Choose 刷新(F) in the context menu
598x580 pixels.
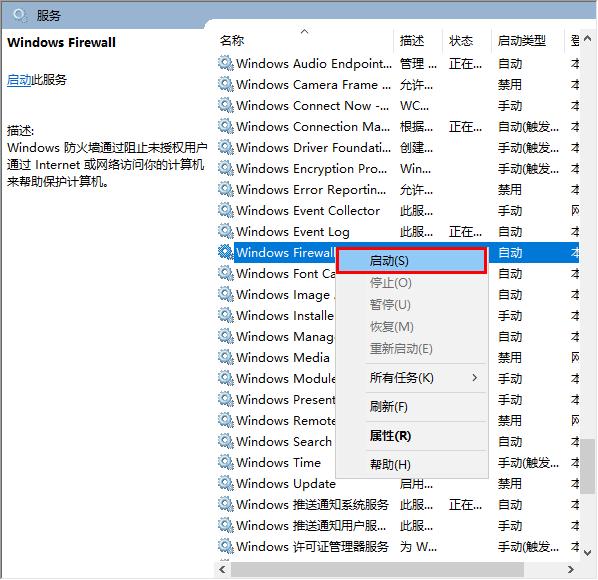click(x=412, y=407)
